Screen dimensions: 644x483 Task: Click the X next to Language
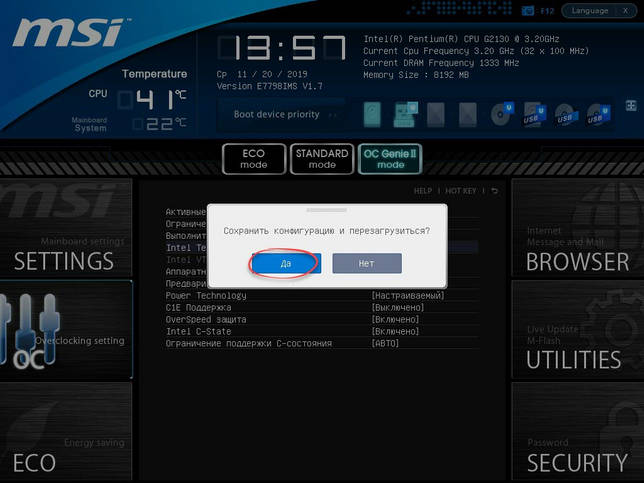pyautogui.click(x=625, y=11)
